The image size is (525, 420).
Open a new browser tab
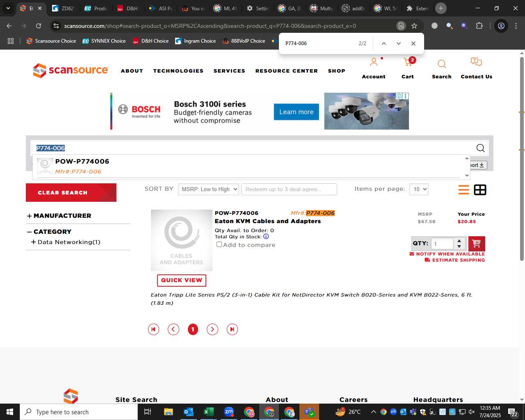(441, 8)
